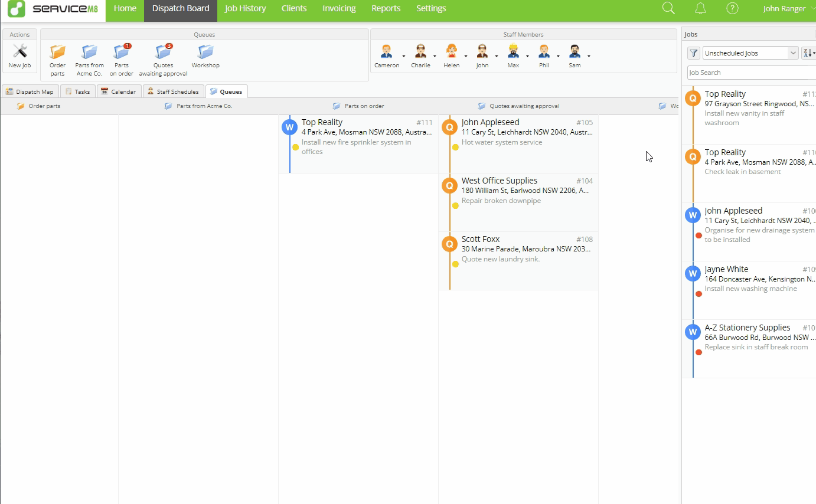Open the John Ranger account menu
The height and width of the screenshot is (504, 816).
(788, 9)
